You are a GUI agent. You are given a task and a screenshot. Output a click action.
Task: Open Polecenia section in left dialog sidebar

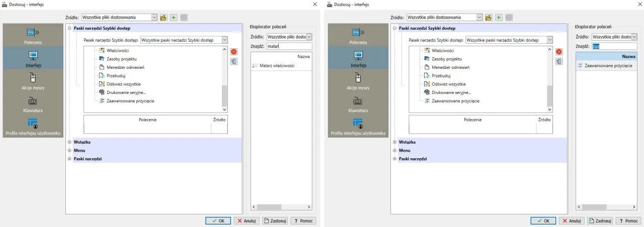point(33,36)
